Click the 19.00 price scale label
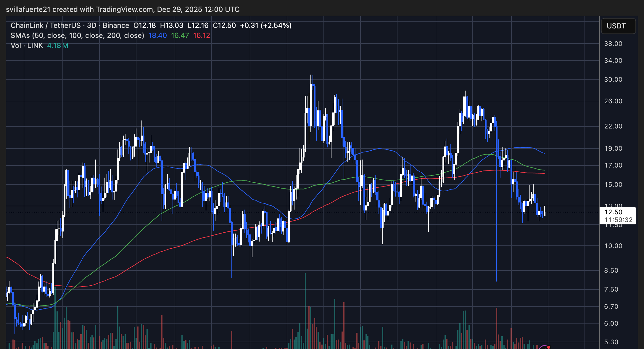Screen dimensions: 644x349 613,149
